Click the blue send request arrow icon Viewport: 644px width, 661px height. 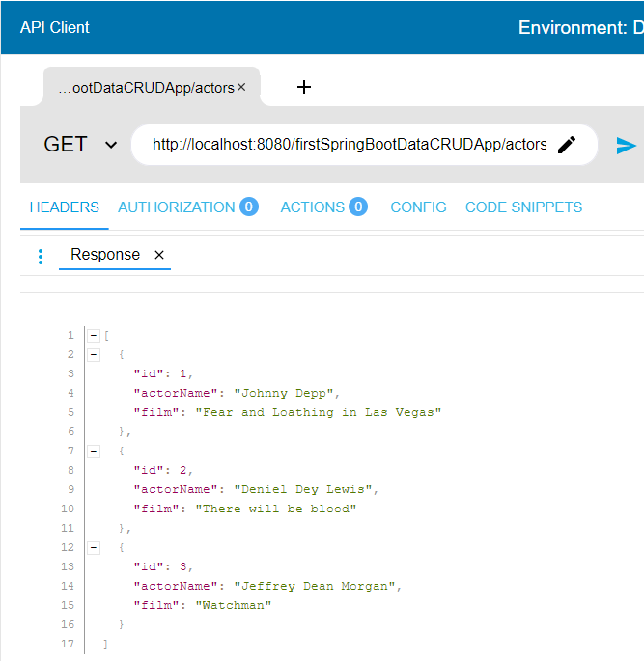626,146
